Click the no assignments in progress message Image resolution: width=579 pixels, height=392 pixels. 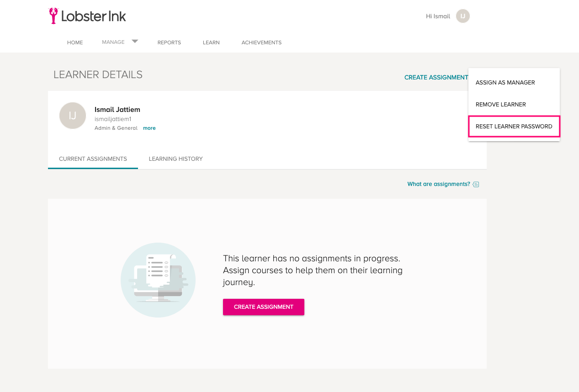313,270
